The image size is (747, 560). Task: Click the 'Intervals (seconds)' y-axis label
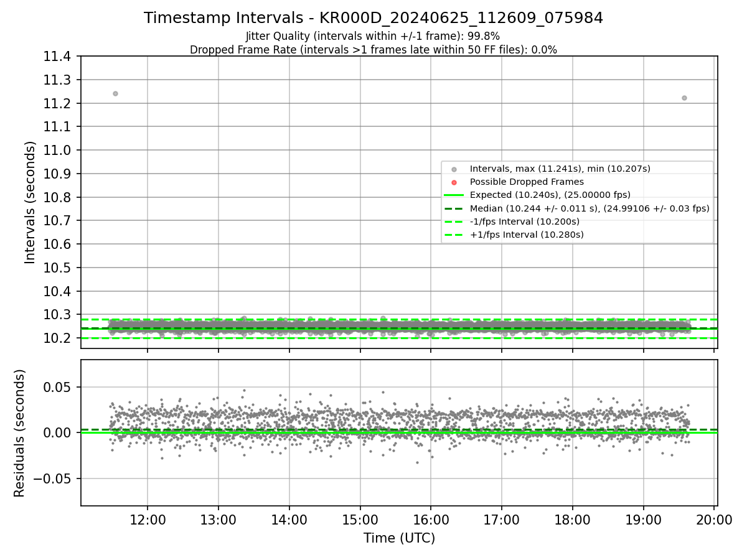(x=31, y=202)
